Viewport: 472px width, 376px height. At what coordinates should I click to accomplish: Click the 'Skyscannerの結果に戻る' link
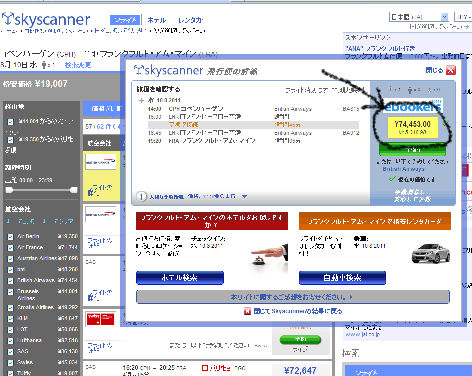tap(298, 311)
